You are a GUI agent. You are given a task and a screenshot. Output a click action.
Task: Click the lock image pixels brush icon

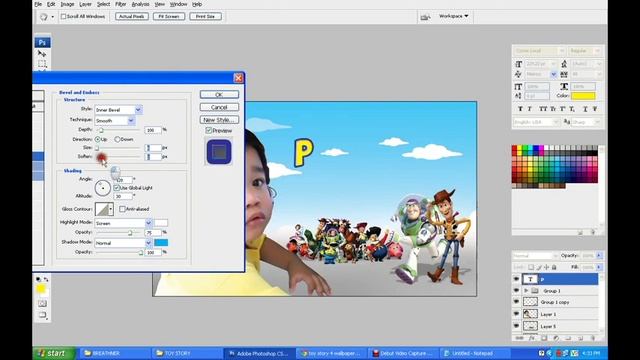[x=539, y=267]
